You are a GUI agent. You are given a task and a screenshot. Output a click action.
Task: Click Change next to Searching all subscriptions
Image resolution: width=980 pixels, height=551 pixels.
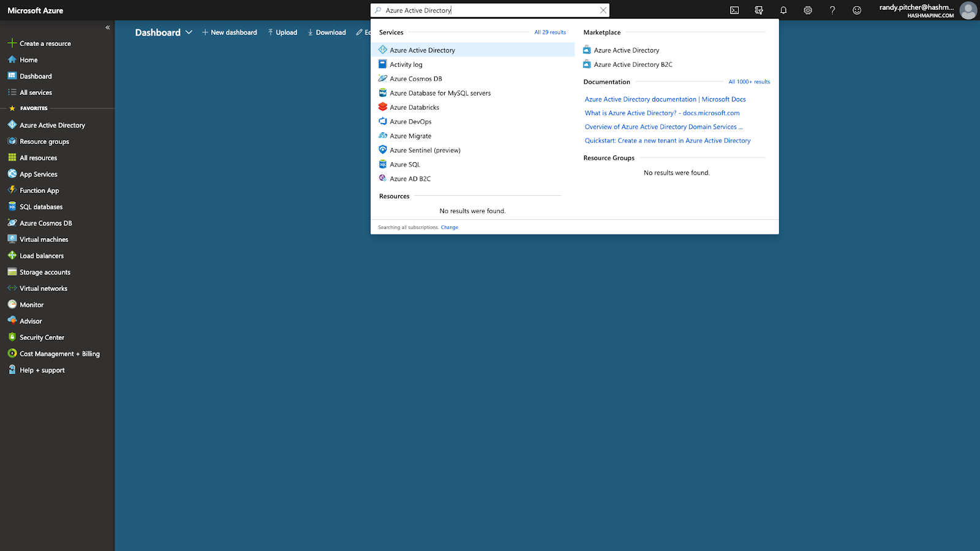click(x=450, y=227)
